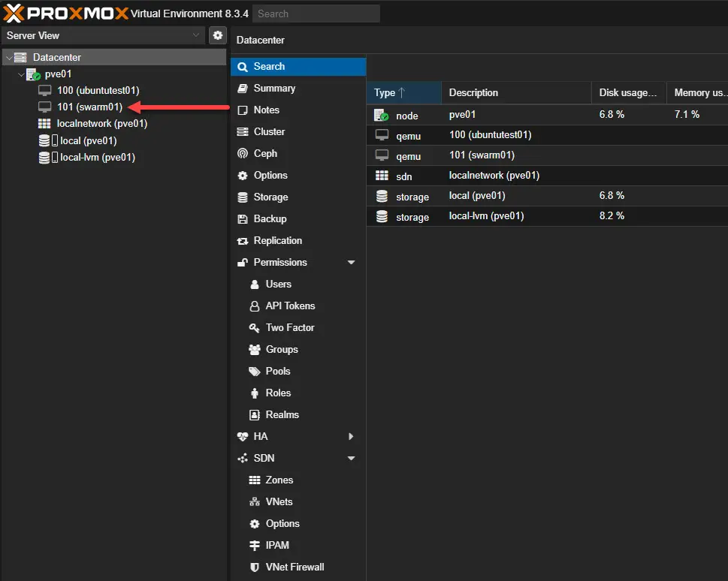Select the local-lvm (pve01) storage table row
The image size is (728, 581).
tap(548, 216)
